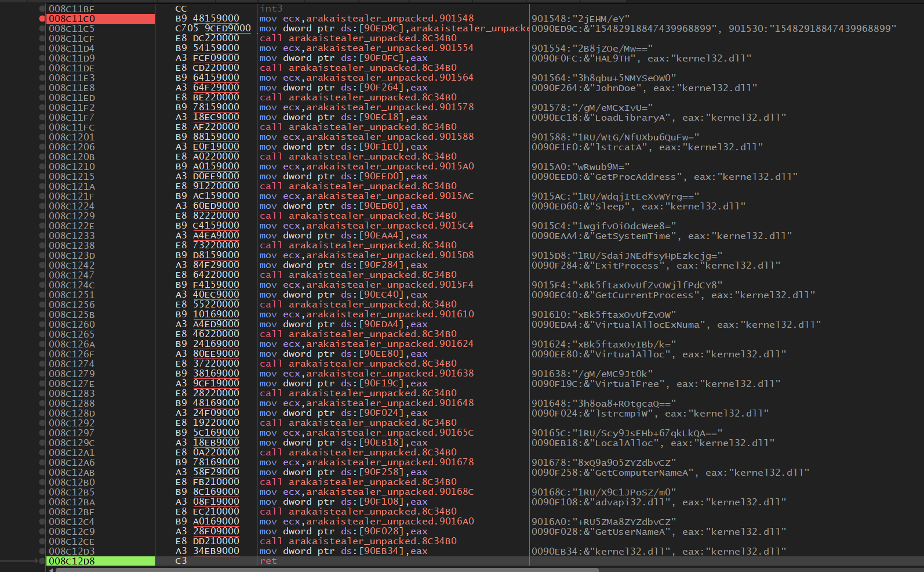Toggle breakpoint dot beside address 008C12D8

42,561
